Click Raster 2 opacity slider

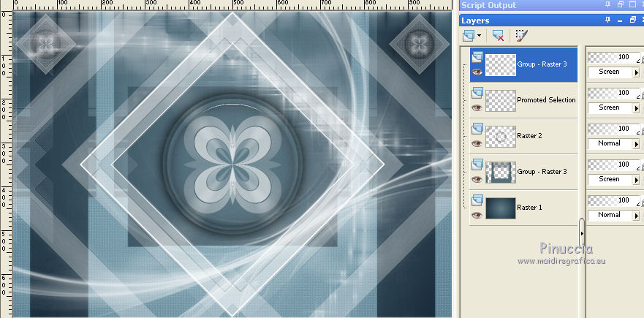pos(613,129)
